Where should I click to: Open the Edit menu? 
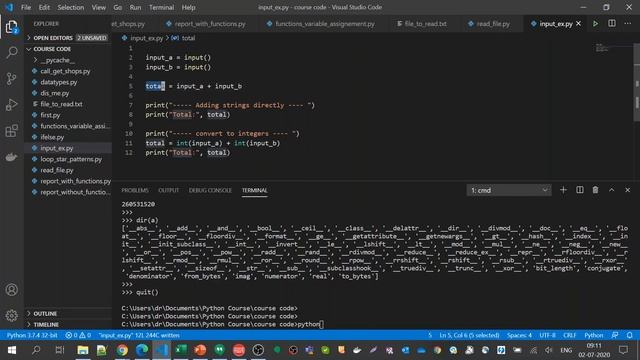[44, 7]
